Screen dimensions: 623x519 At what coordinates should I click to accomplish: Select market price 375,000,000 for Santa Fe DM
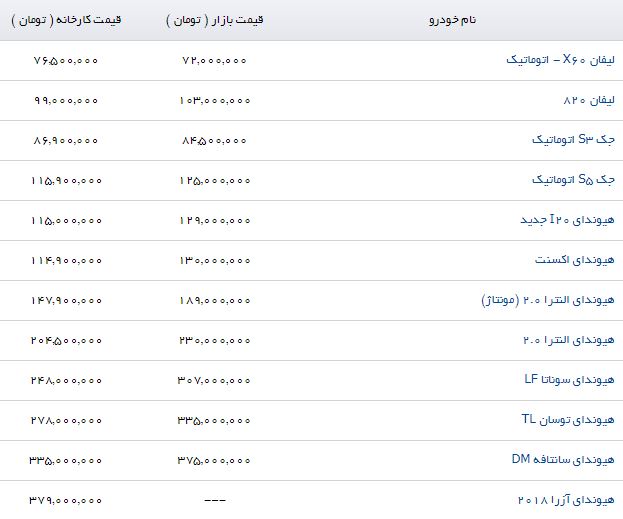coord(214,460)
